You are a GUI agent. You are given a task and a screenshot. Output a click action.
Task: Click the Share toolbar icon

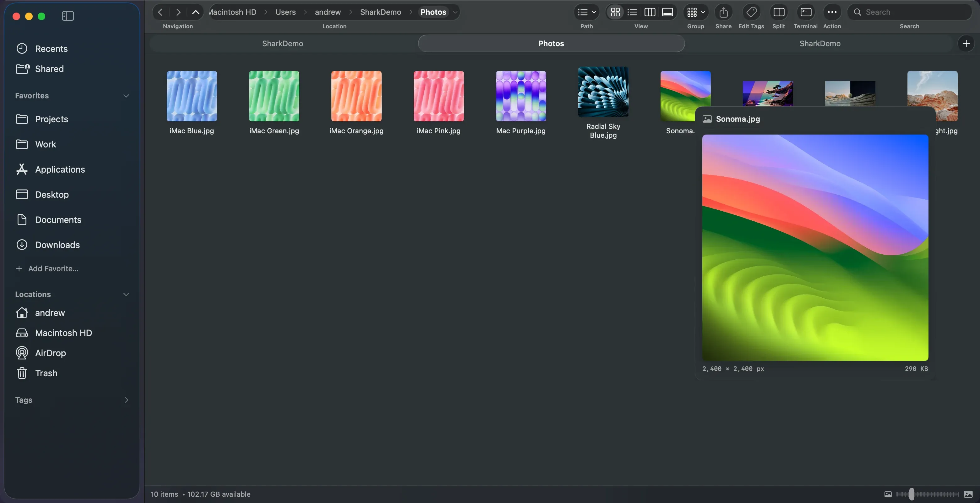pos(724,12)
